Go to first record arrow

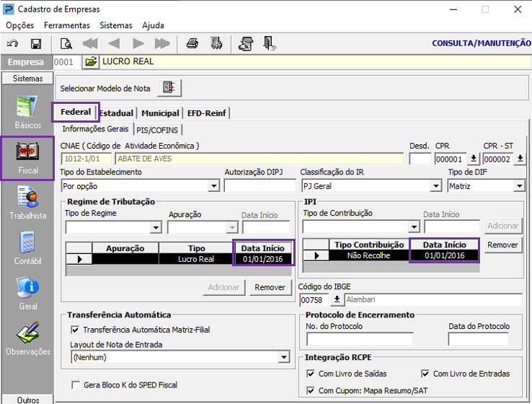90,44
